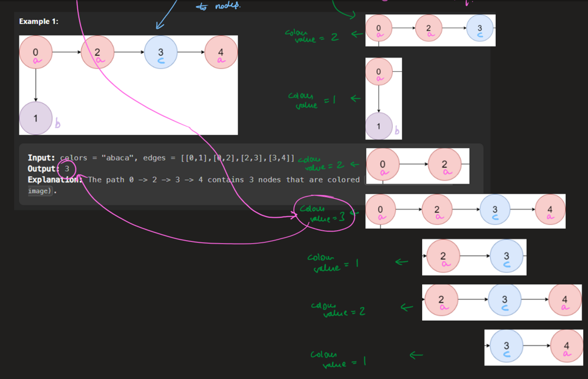Click the handwritten purple 'b' beside node 1
This screenshot has height=379, width=588.
(x=58, y=124)
